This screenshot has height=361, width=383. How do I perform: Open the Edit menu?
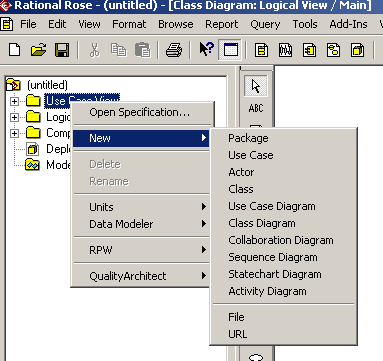(x=57, y=24)
